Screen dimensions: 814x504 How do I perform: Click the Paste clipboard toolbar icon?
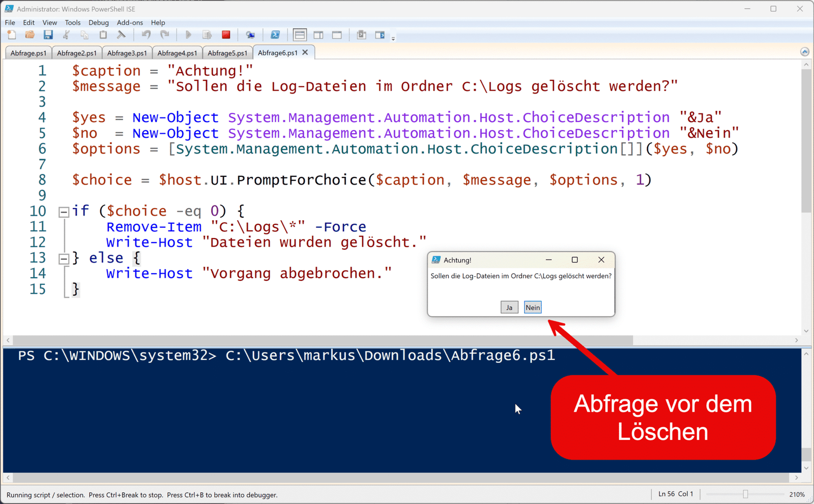click(x=103, y=35)
